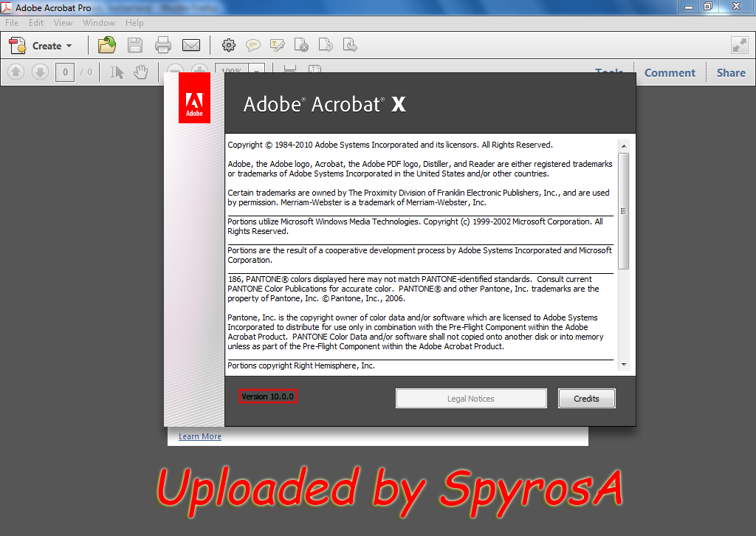756x536 pixels.
Task: Toggle read mode expand icon
Action: 739,46
